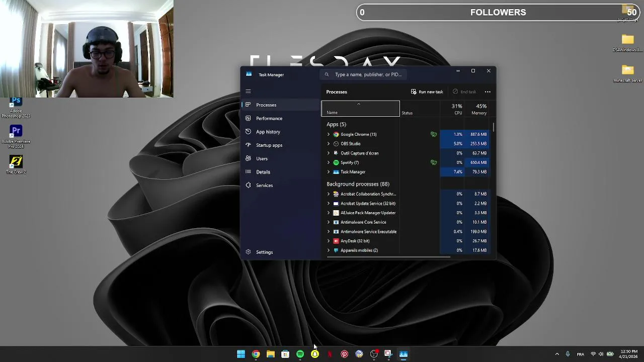Open the App history page
Viewport: 644px width, 362px height.
tap(281, 132)
